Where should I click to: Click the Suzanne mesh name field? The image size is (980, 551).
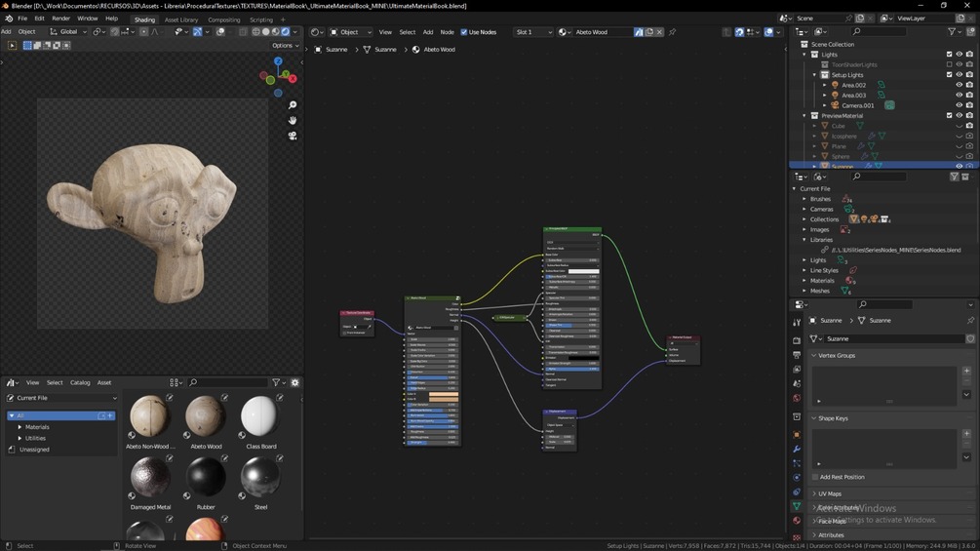pos(894,338)
